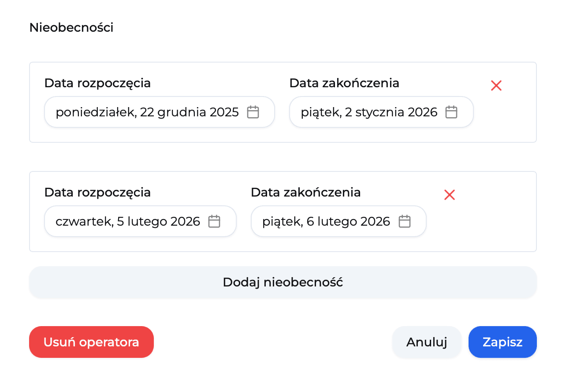
Task: Click the Nieobecności heading
Action: point(71,27)
